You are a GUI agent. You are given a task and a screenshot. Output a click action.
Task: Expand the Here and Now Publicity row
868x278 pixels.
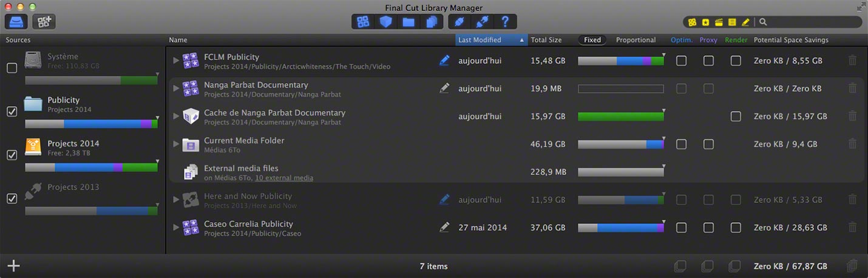176,200
